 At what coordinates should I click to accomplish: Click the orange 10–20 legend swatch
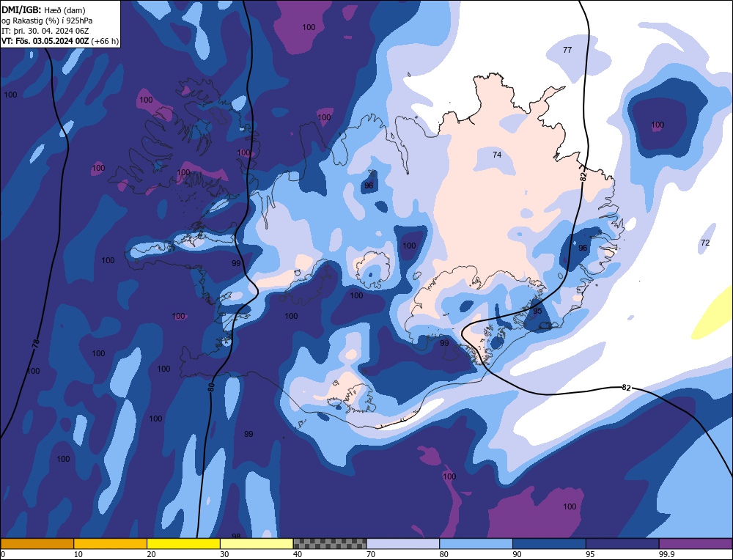(x=111, y=543)
